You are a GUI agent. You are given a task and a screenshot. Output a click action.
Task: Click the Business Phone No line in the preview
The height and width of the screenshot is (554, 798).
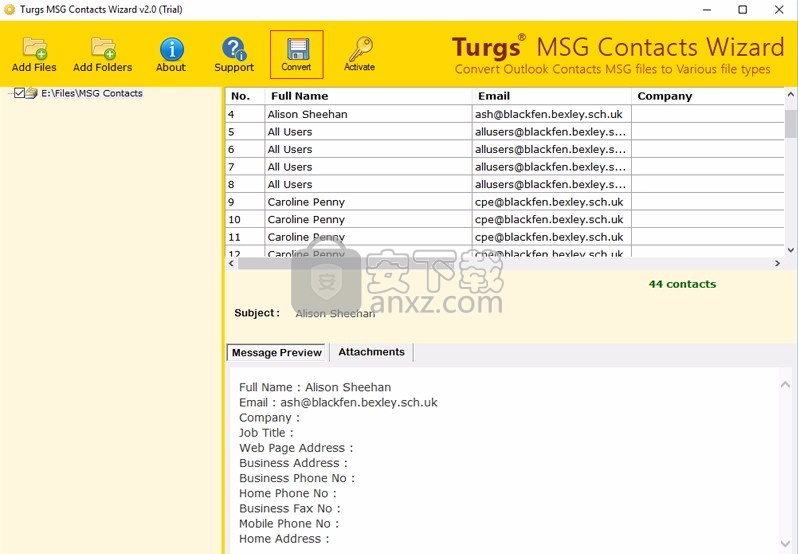tap(297, 478)
